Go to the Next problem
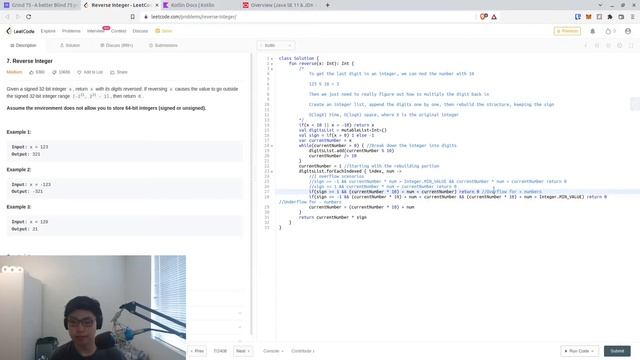640x360 pixels. [243, 351]
